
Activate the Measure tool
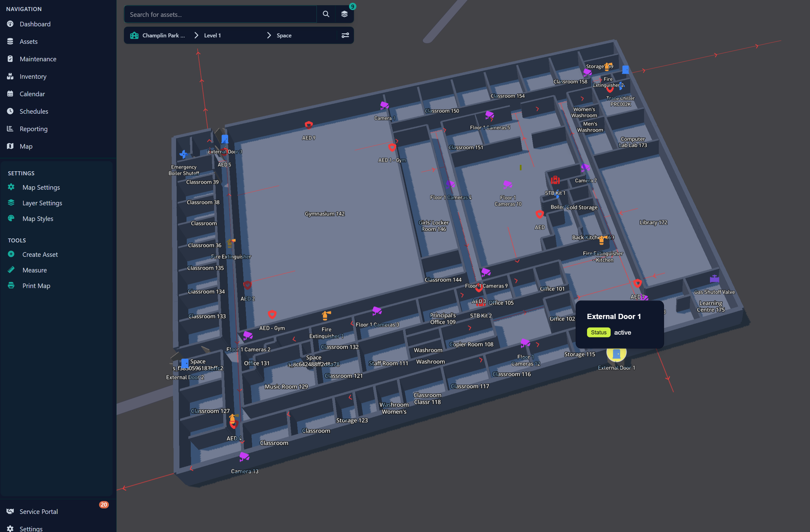(34, 270)
